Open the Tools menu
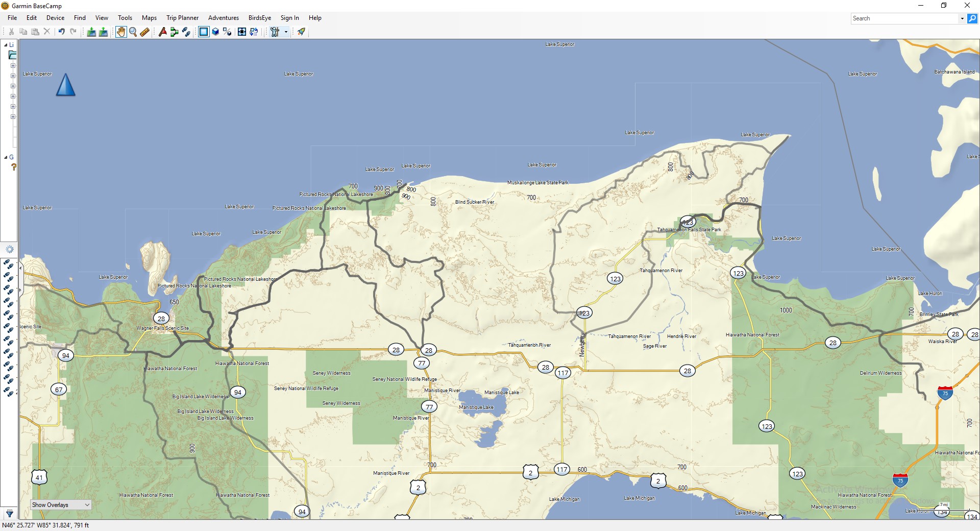The image size is (980, 531). 125,17
